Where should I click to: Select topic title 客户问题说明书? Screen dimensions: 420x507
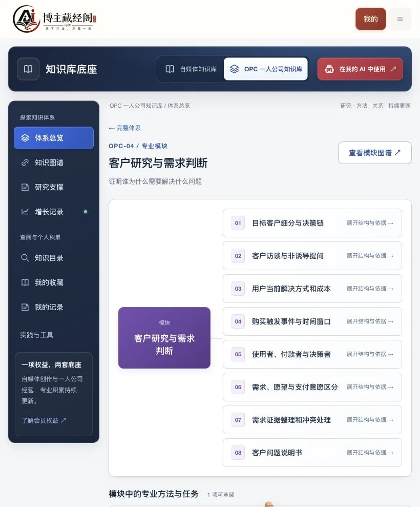pyautogui.click(x=277, y=453)
